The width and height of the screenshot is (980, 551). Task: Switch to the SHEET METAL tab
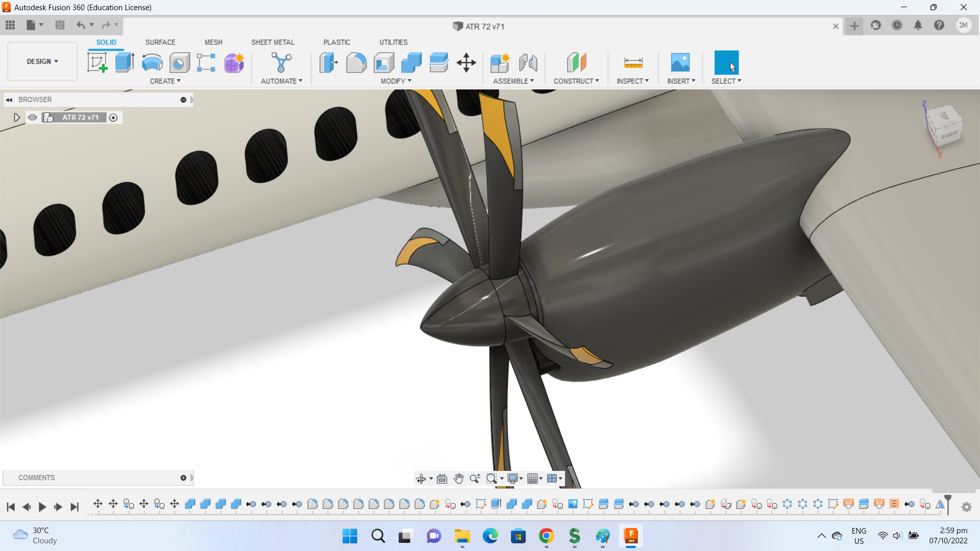pyautogui.click(x=273, y=42)
